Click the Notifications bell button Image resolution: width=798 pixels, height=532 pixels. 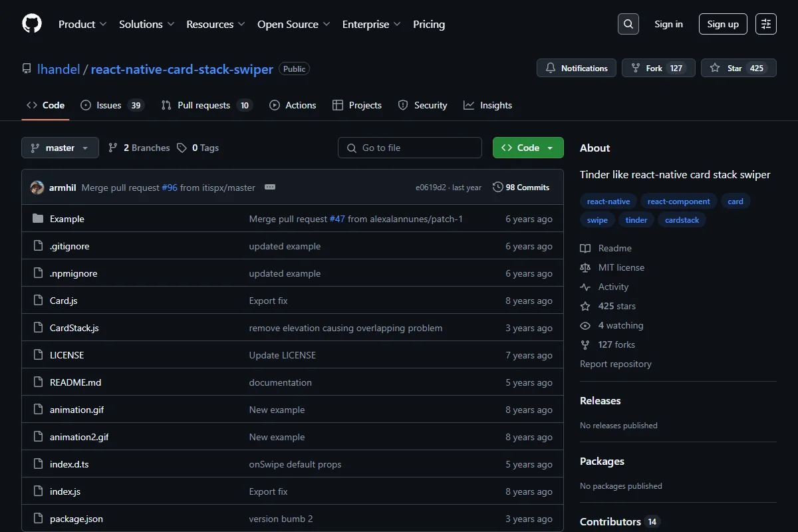577,68
